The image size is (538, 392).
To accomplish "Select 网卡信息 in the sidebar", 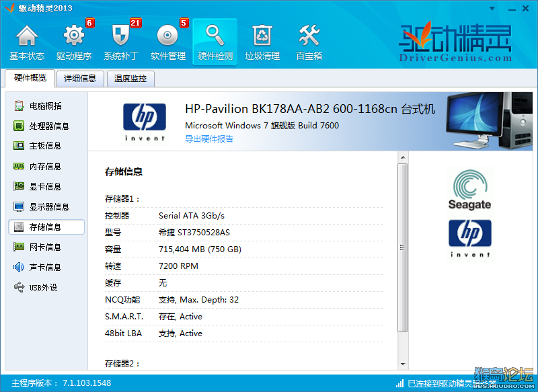I will coord(45,247).
